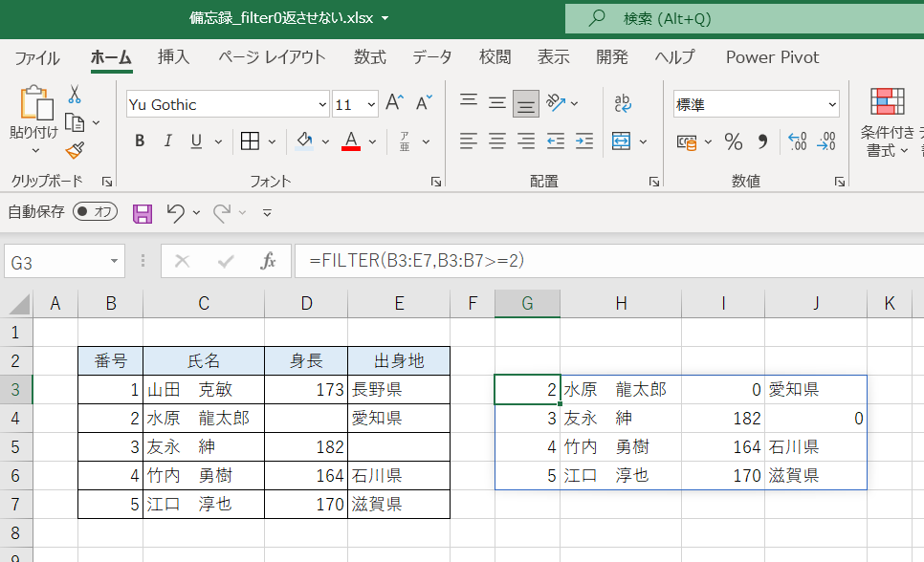Click the text orientation icon

coord(556,103)
